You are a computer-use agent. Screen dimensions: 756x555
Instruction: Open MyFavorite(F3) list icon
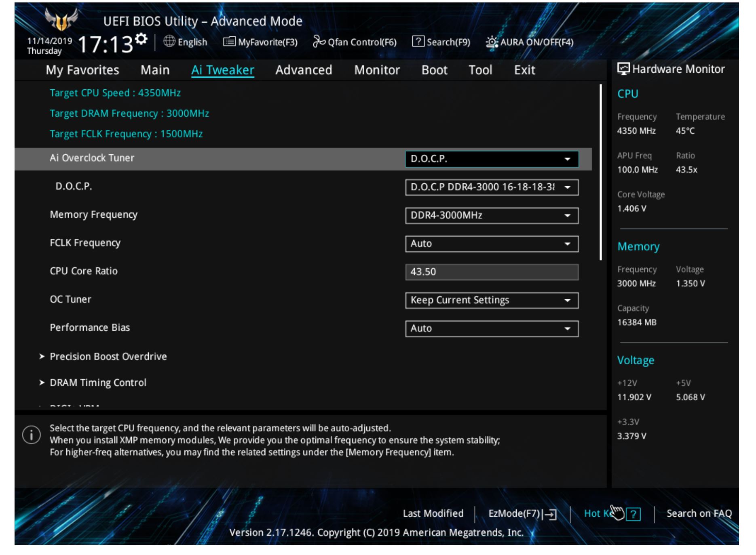click(229, 42)
